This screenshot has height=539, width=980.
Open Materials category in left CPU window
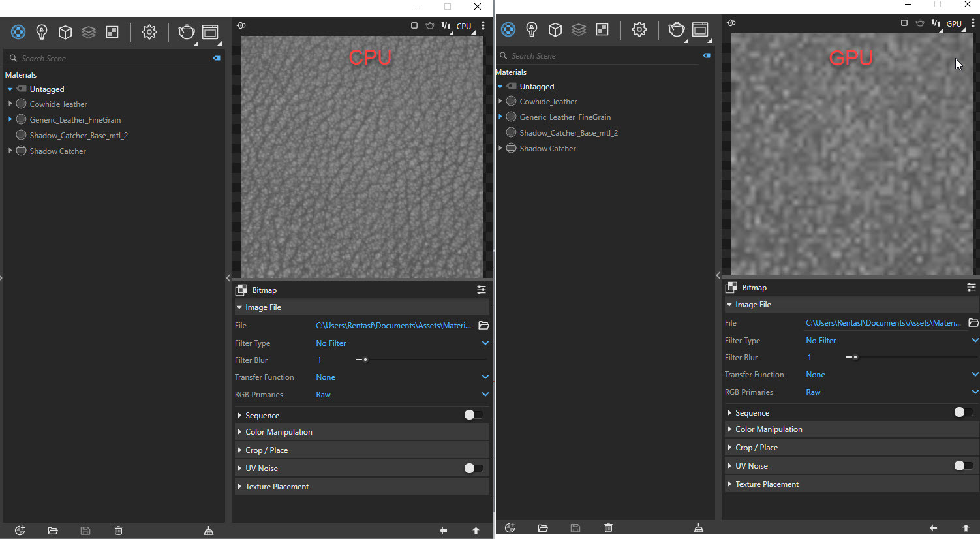18,32
